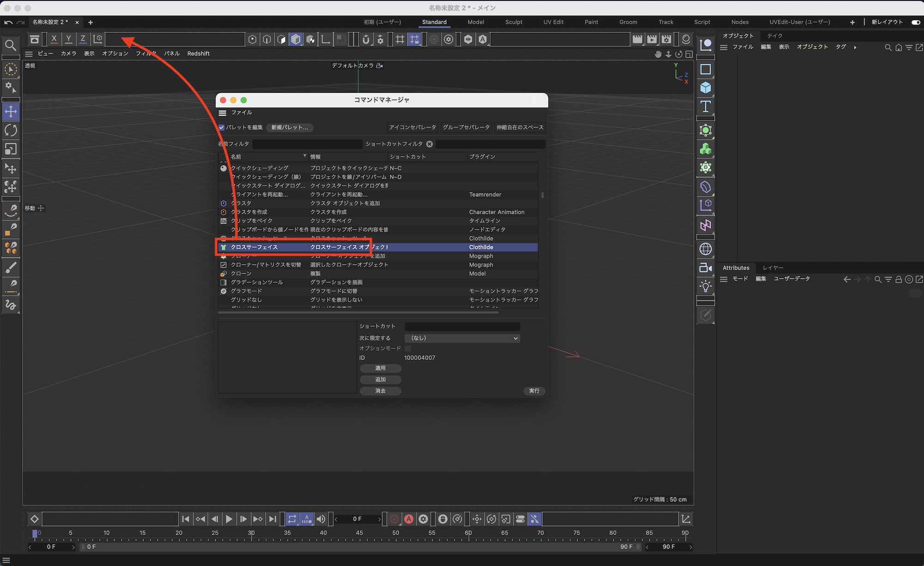Add a Camera object from right toolbar
Image resolution: width=924 pixels, height=566 pixels.
(705, 268)
